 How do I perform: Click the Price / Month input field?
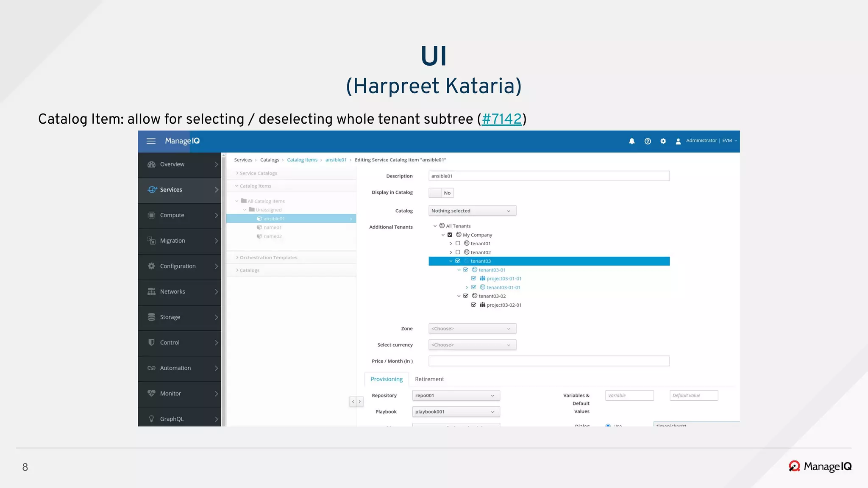pyautogui.click(x=549, y=361)
